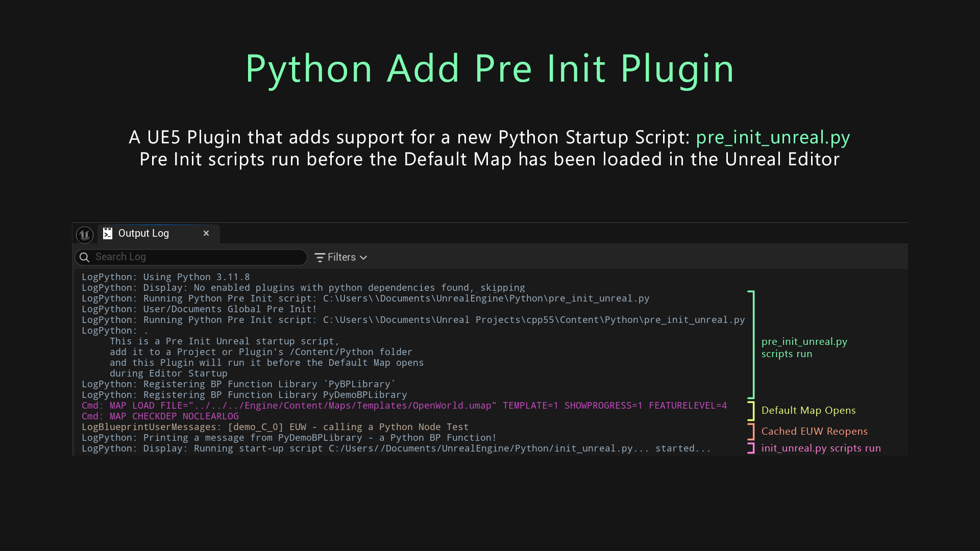Click the 'during Editor Startup' line
The image size is (980, 551).
(x=168, y=373)
